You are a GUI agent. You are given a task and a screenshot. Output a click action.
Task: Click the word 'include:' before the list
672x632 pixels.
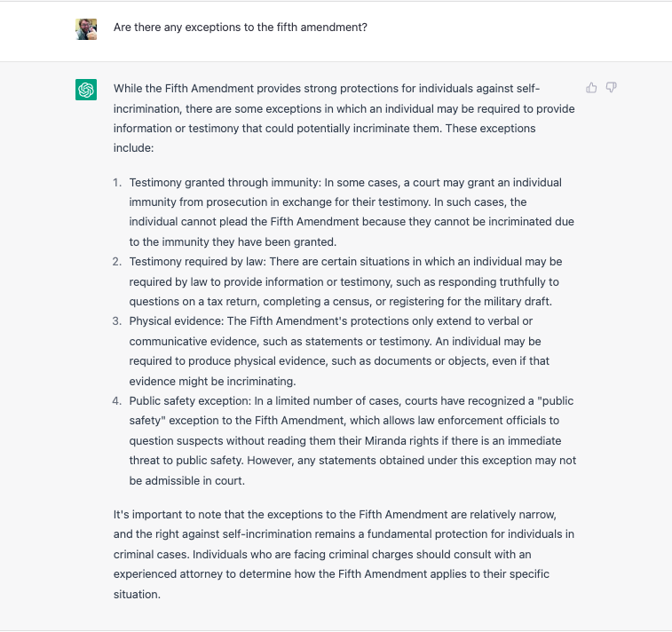(x=133, y=148)
